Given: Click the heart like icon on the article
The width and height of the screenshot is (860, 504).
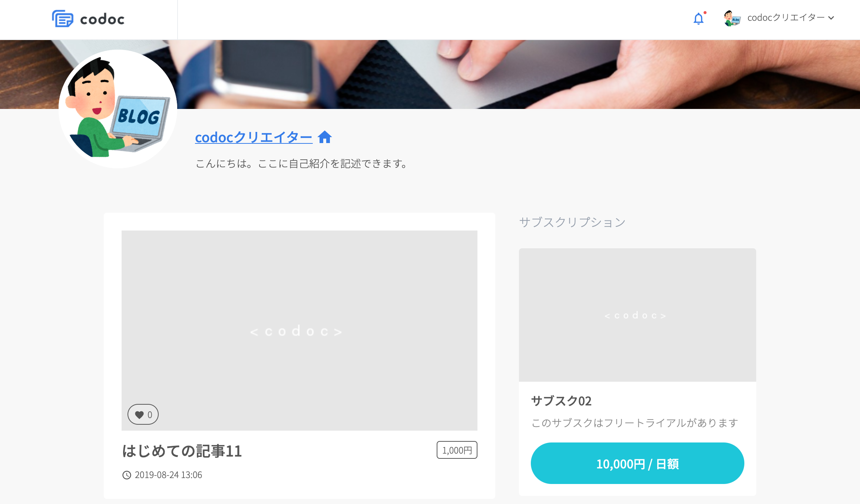Looking at the screenshot, I should tap(139, 415).
